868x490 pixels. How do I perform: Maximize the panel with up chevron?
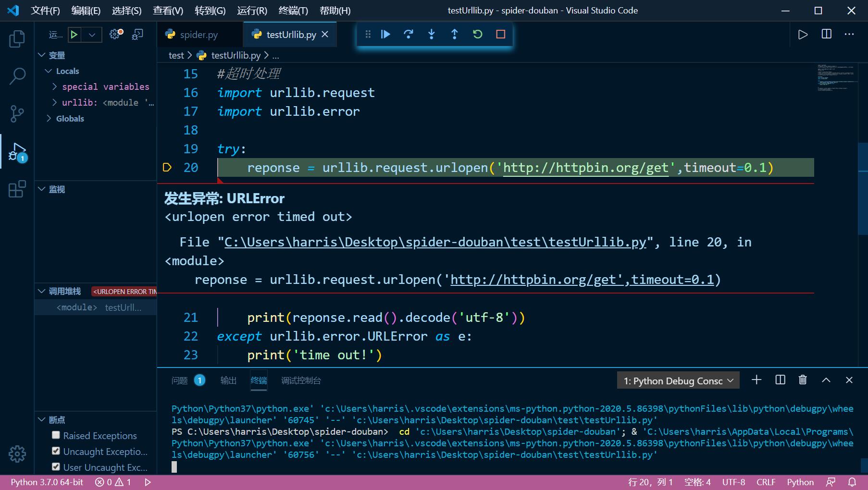tap(826, 380)
